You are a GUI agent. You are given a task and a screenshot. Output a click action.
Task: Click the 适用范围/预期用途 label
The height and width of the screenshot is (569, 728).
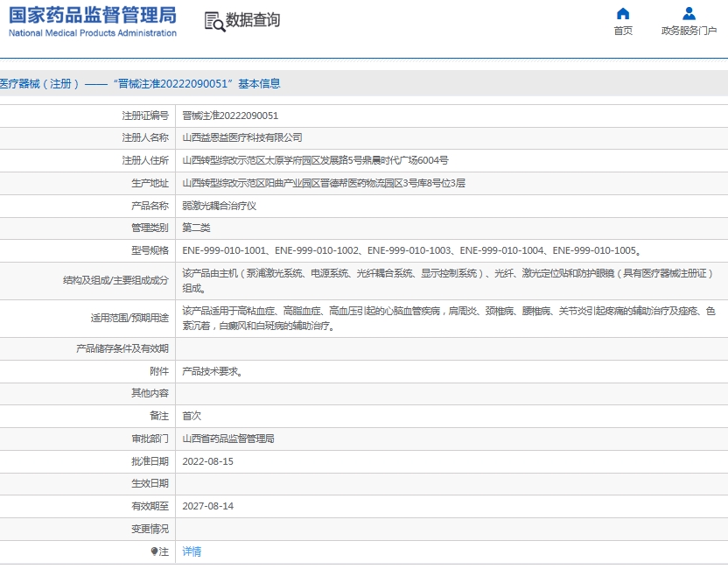point(129,318)
